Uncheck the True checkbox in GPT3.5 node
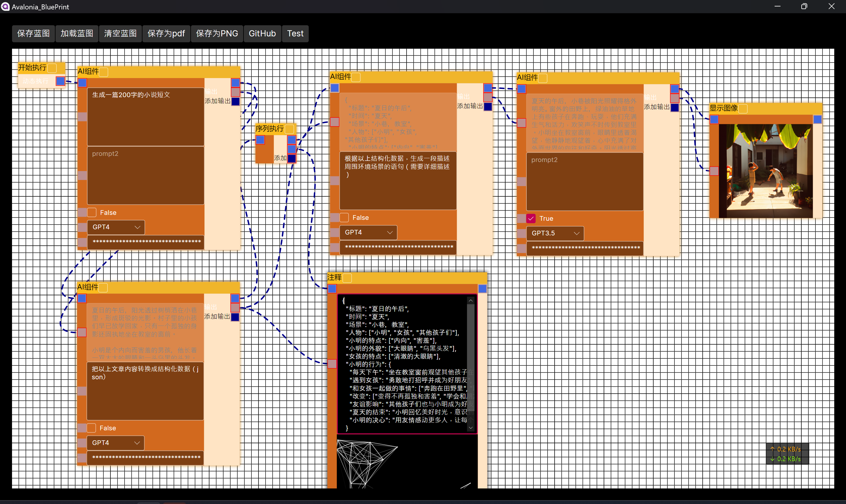846x504 pixels. point(531,219)
